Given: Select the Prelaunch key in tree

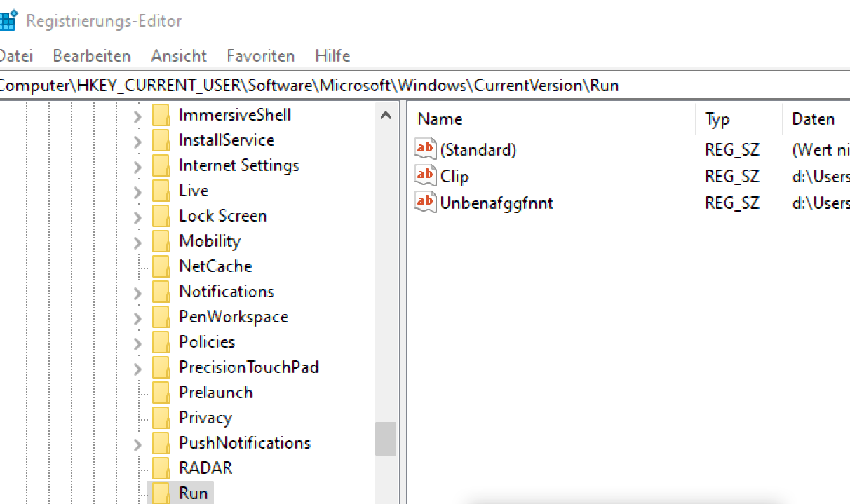Looking at the screenshot, I should click(x=215, y=393).
